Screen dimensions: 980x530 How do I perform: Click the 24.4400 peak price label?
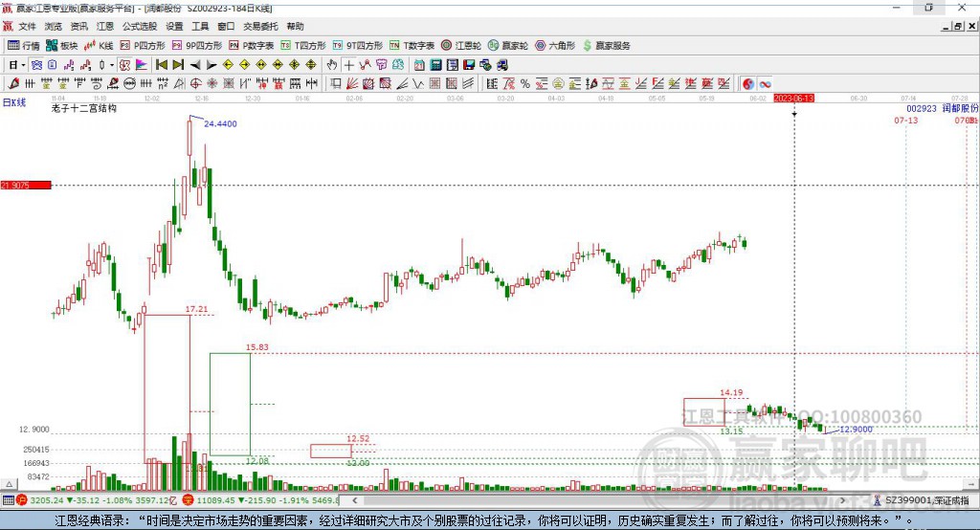point(221,123)
